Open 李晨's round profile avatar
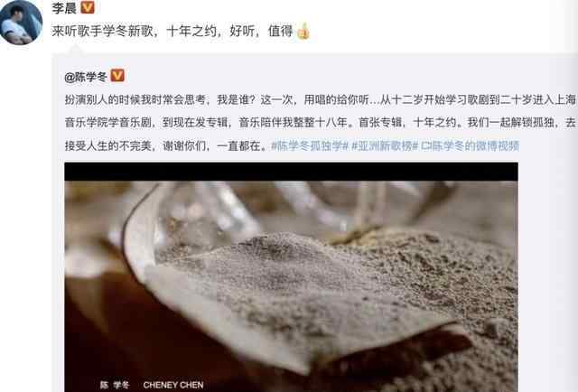This screenshot has width=578, height=392. tap(21, 22)
